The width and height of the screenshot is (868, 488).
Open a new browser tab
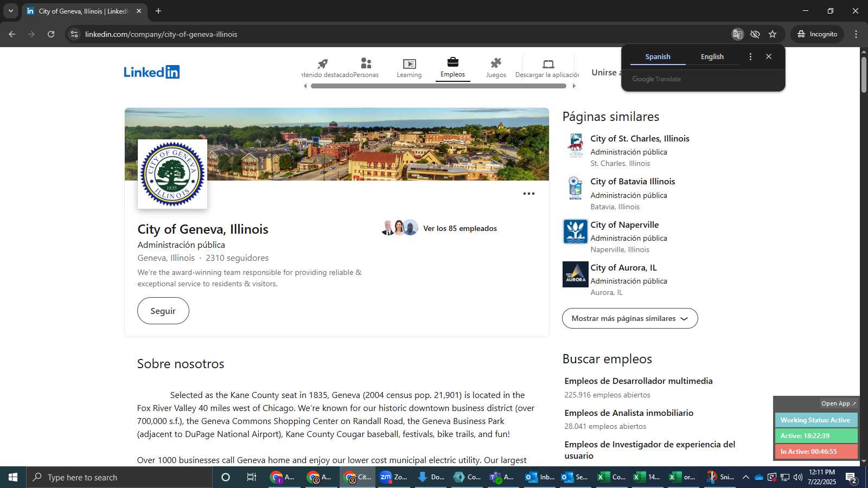tap(158, 11)
